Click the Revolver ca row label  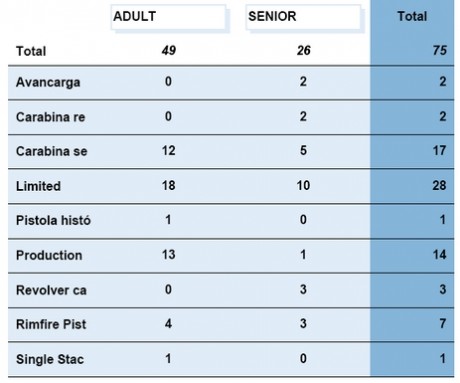(51, 290)
